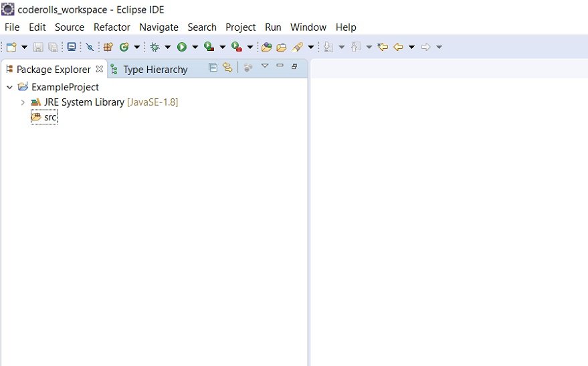Open the Package Explorer View Menu triangle
588x366 pixels.
click(x=265, y=66)
